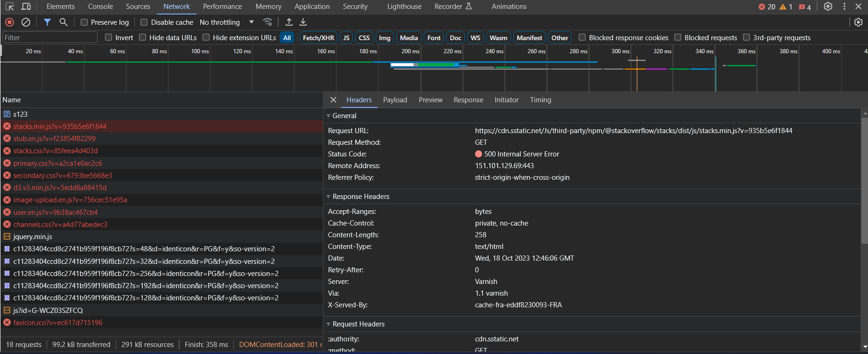Click image icon beside s=48 identicon request
868x354 pixels.
(x=7, y=249)
